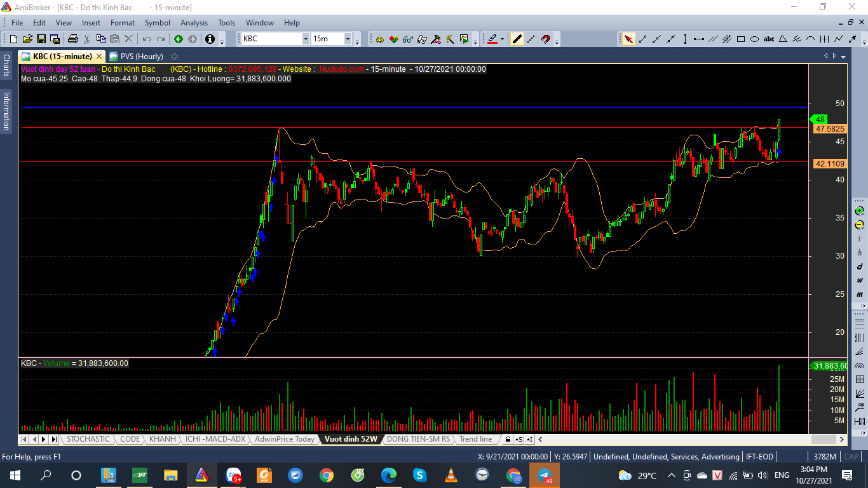868x488 pixels.
Task: Expand the 15m interval dropdown
Action: tap(348, 39)
